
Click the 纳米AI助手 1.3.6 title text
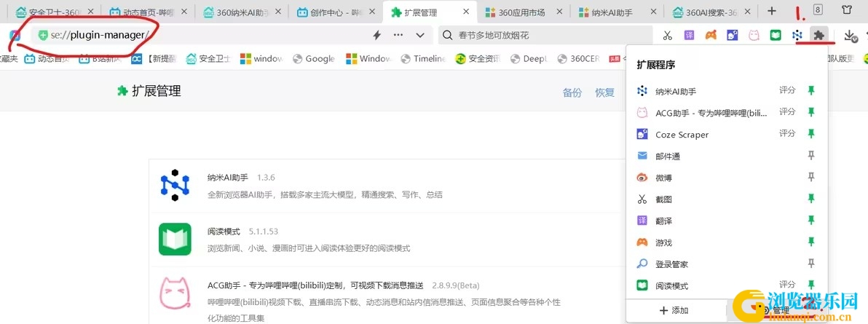[241, 178]
